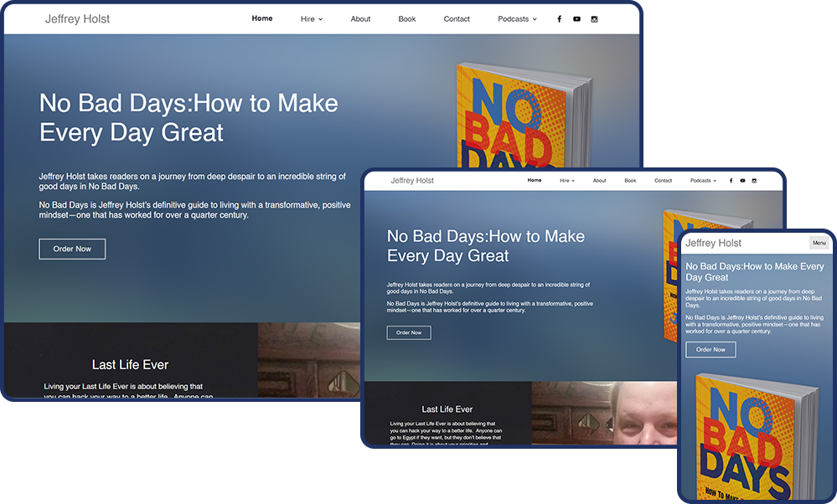Click Order Now button in the middle tablet preview

[409, 332]
